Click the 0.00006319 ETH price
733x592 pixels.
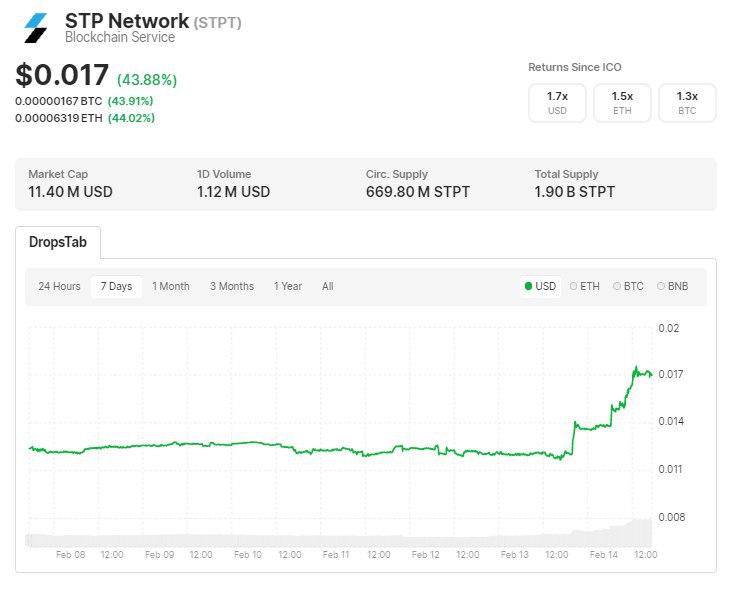[x=58, y=118]
